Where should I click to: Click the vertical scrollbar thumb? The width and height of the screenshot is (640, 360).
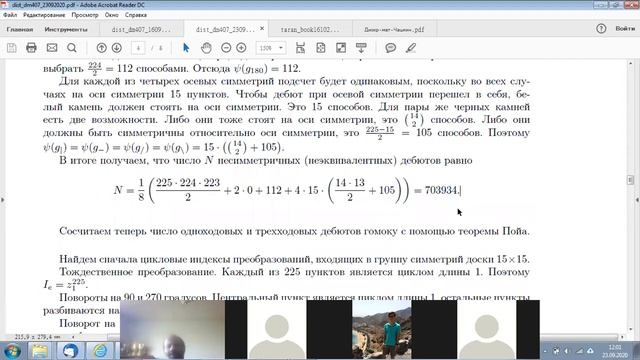point(631,180)
